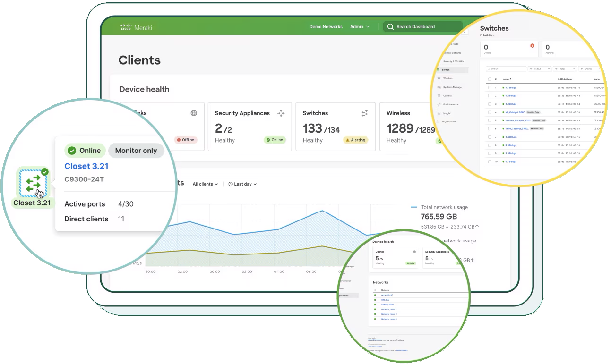Open the Closet 3.21 link in popup
The image size is (611, 364).
86,166
